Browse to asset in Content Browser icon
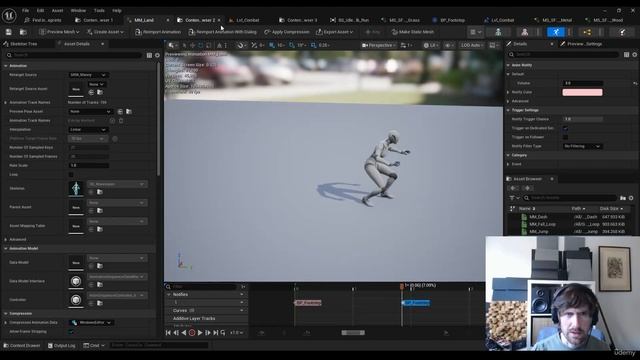 pos(23,32)
